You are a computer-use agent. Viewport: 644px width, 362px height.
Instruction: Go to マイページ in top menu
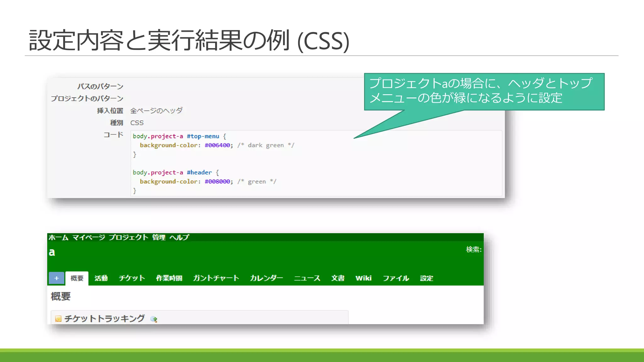(x=89, y=238)
